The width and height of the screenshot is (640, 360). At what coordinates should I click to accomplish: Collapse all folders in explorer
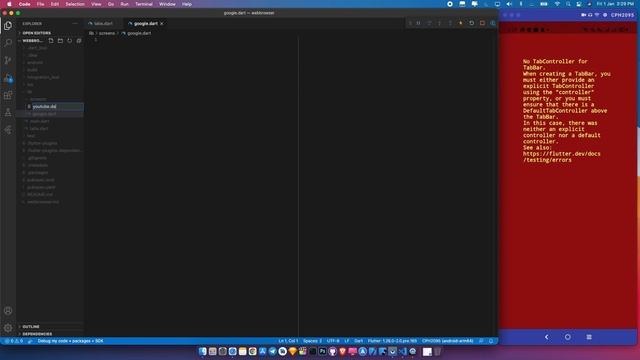(79, 41)
